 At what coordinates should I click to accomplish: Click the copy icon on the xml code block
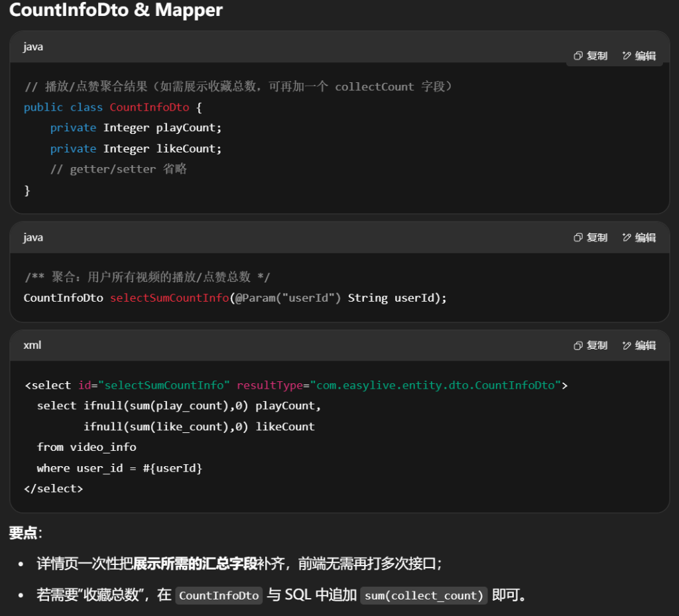[x=578, y=345]
